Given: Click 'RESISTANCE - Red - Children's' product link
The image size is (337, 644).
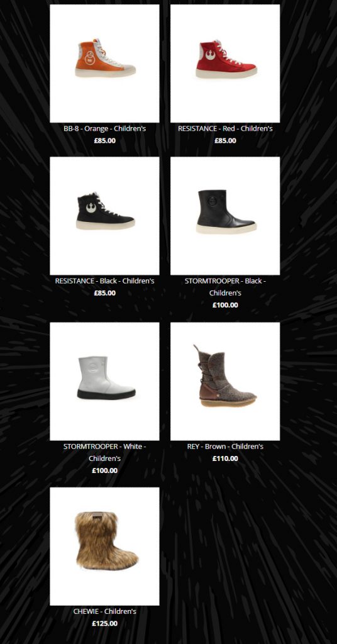Looking at the screenshot, I should pos(225,128).
